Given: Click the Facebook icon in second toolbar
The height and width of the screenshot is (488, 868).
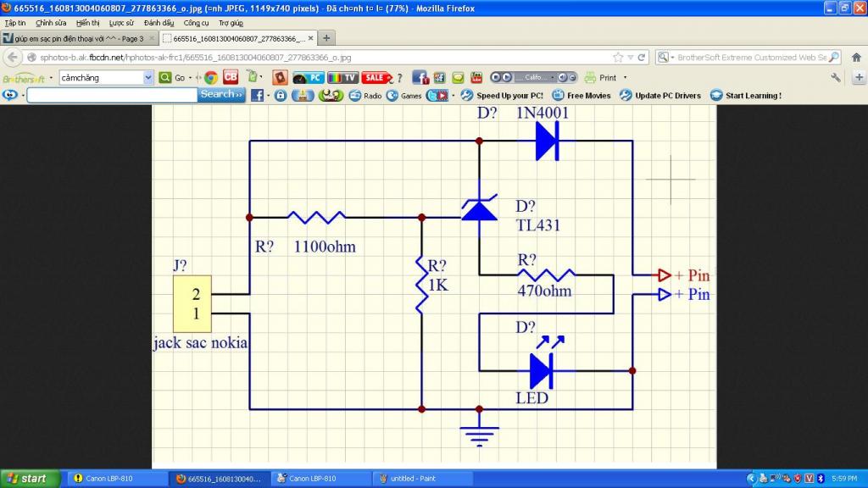Looking at the screenshot, I should click(x=258, y=95).
